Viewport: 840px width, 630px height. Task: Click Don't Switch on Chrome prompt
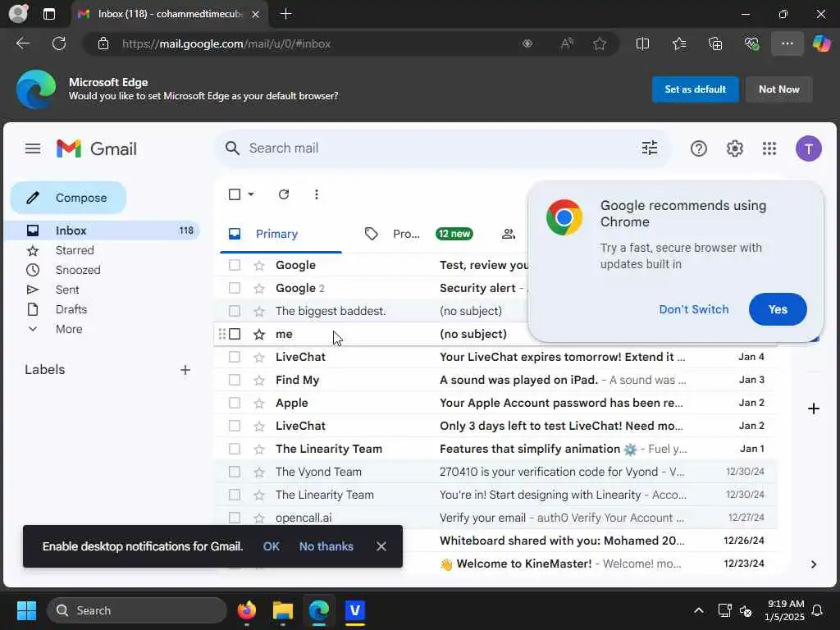pyautogui.click(x=693, y=309)
